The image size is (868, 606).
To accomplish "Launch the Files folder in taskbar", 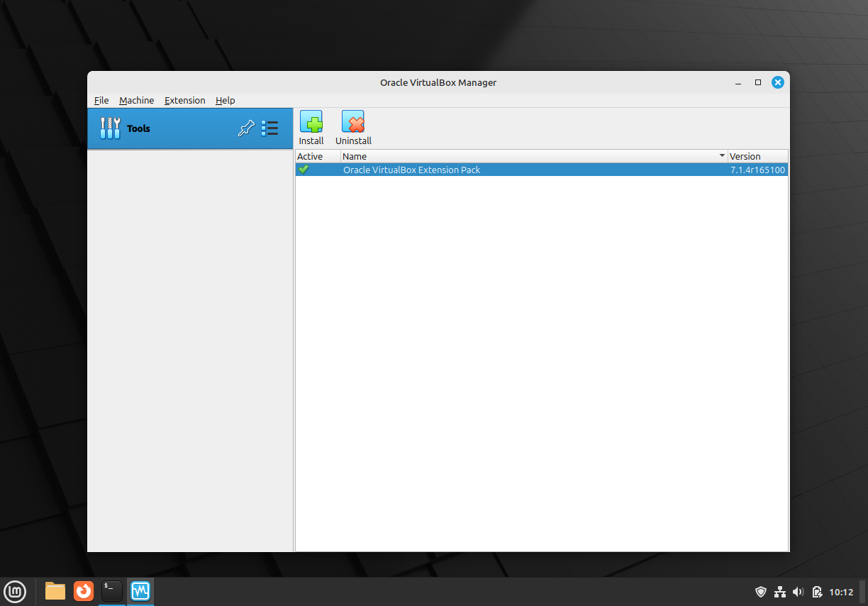I will (55, 591).
